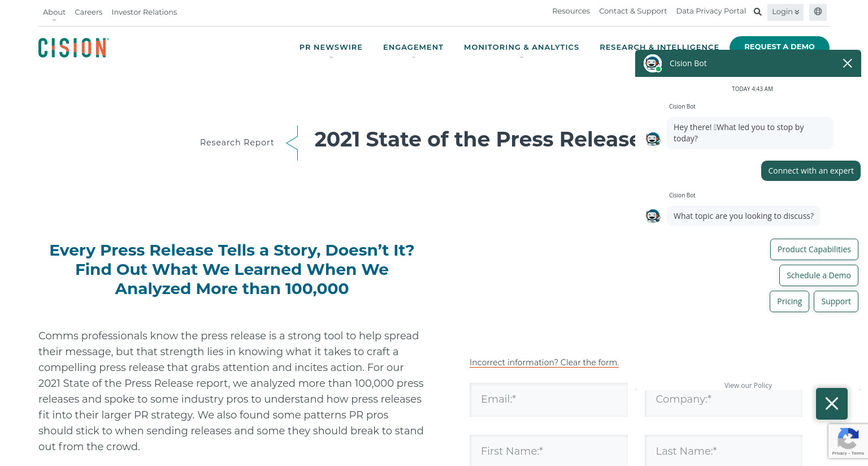The image size is (868, 466).
Task: Click the Cision logo
Action: pos(73,48)
